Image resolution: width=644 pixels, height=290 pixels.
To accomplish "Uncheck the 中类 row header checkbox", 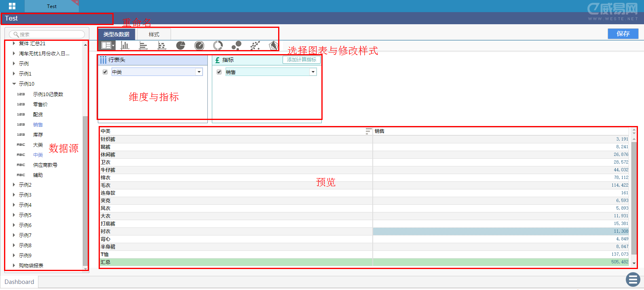I will pos(105,72).
